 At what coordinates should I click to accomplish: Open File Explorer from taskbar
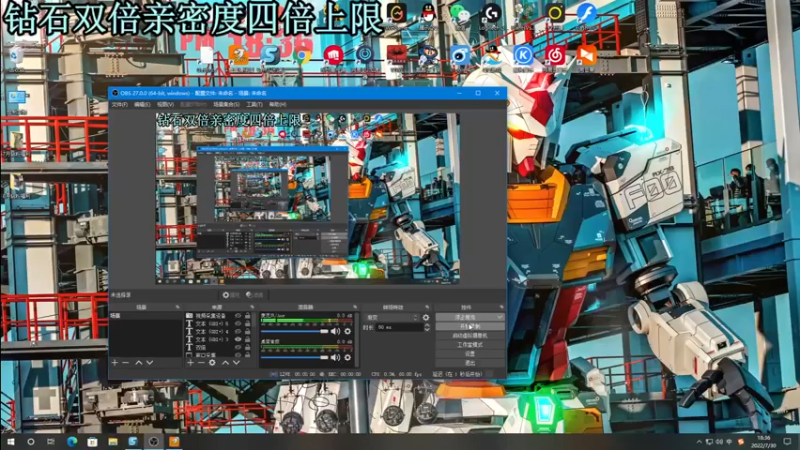tap(113, 441)
